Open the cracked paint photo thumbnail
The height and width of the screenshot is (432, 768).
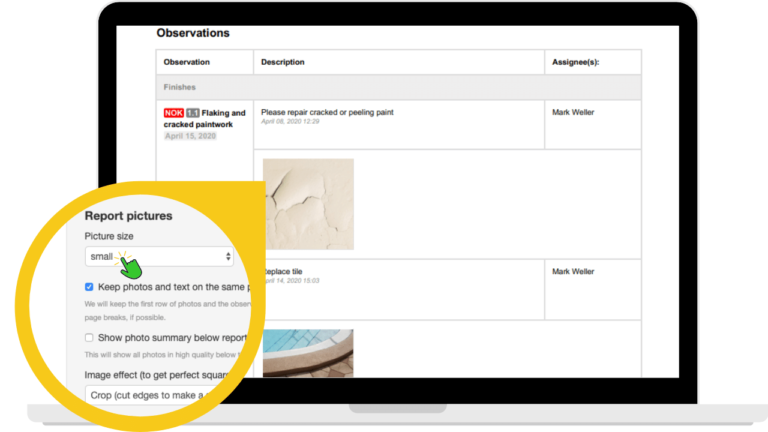click(x=308, y=204)
